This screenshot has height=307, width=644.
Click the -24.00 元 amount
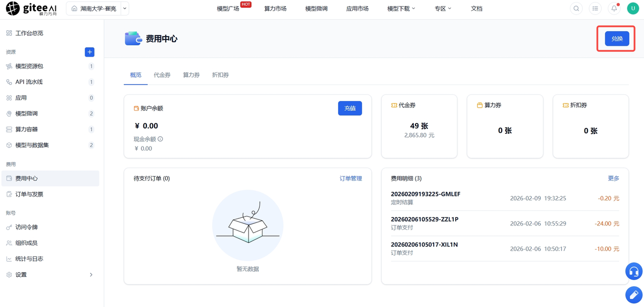point(606,223)
